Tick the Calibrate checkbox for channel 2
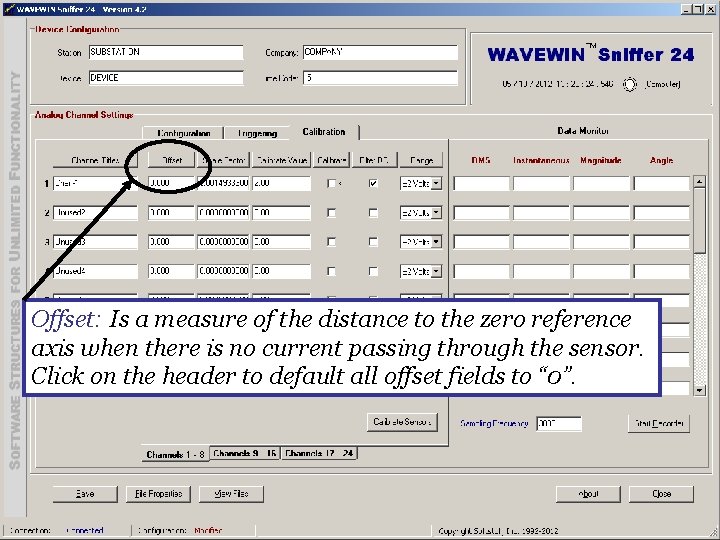This screenshot has height=540, width=720. pos(331,213)
